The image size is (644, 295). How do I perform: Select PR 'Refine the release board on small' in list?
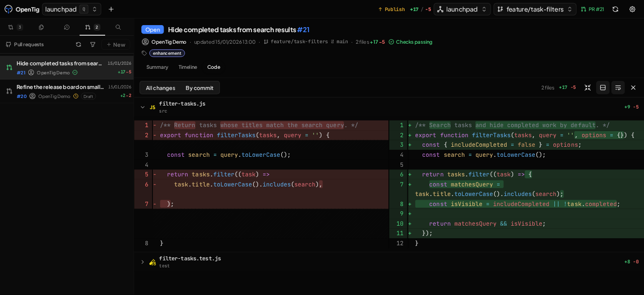(67, 91)
